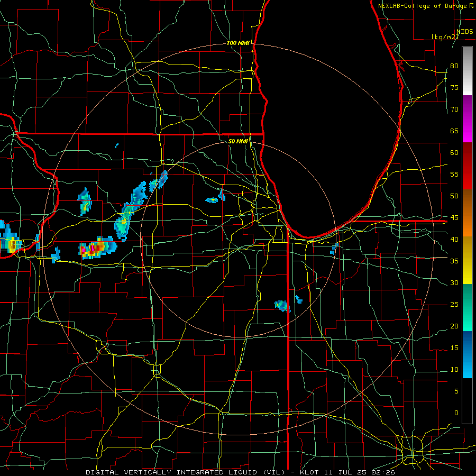This screenshot has height=476, width=476.
Task: Click the green-blue cell beside the vertical state line
Action: click(x=282, y=306)
